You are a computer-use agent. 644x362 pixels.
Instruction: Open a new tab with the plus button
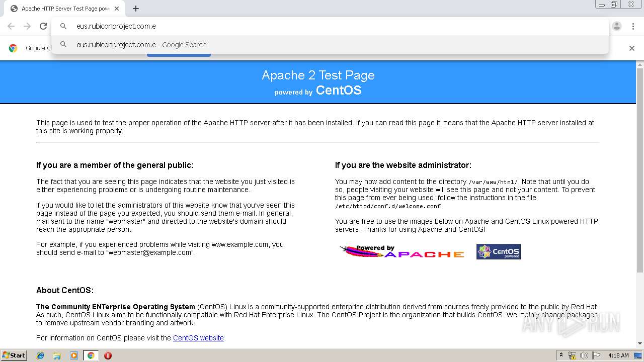[x=136, y=9]
